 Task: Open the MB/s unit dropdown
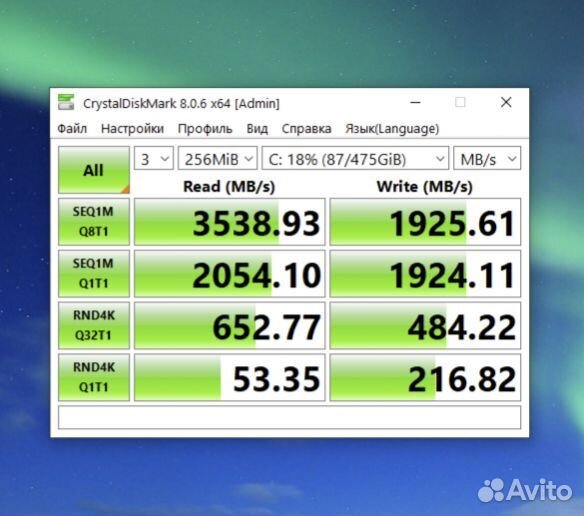(487, 159)
